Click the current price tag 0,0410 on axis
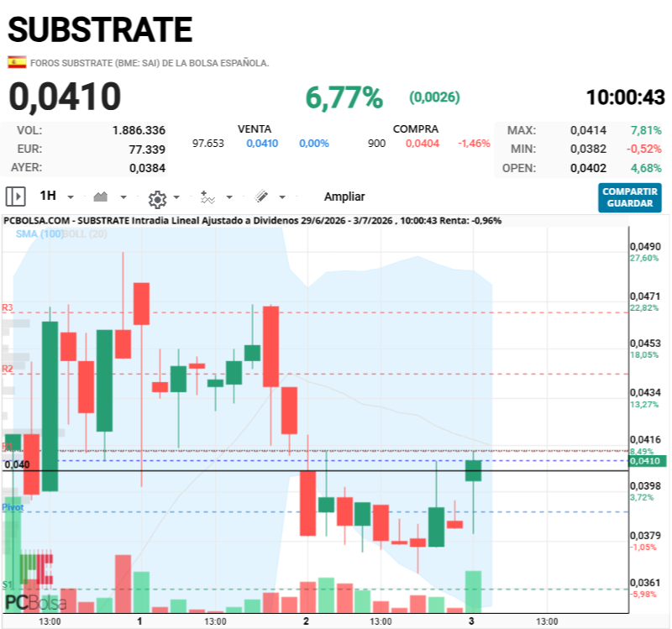Screen dimensions: 672x629 pyautogui.click(x=647, y=461)
